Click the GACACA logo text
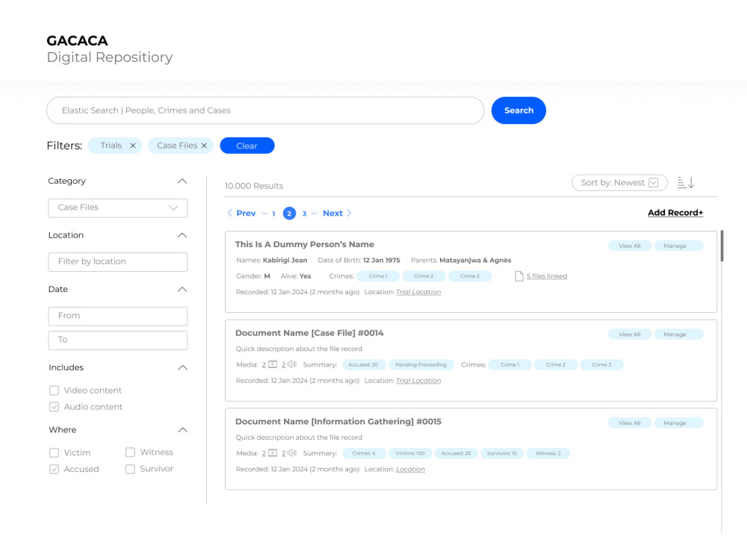 click(77, 41)
